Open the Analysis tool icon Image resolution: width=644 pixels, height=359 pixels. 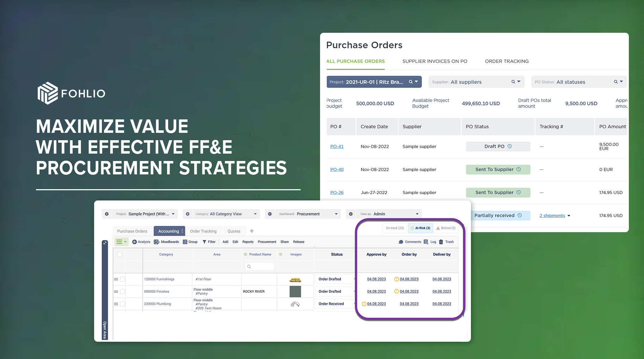(x=134, y=242)
